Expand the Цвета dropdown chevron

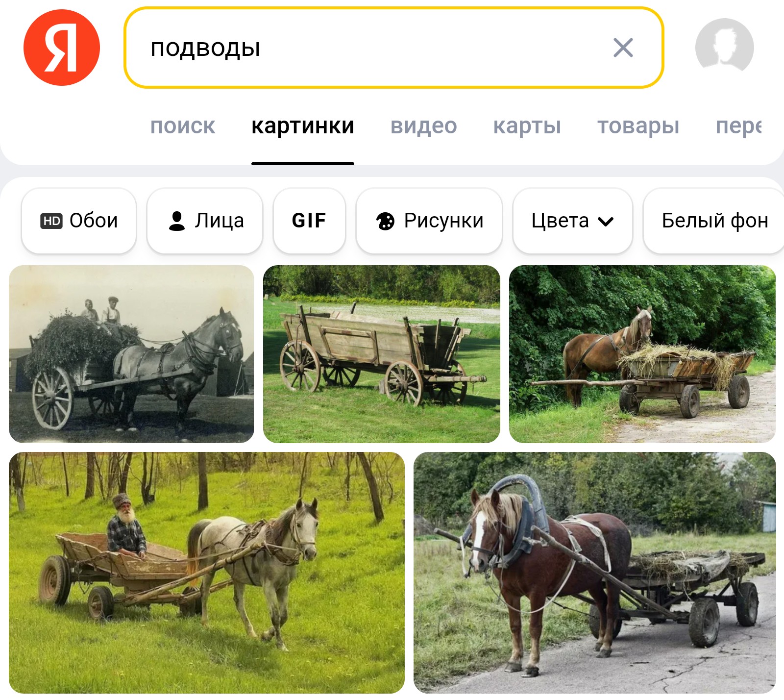tap(606, 222)
